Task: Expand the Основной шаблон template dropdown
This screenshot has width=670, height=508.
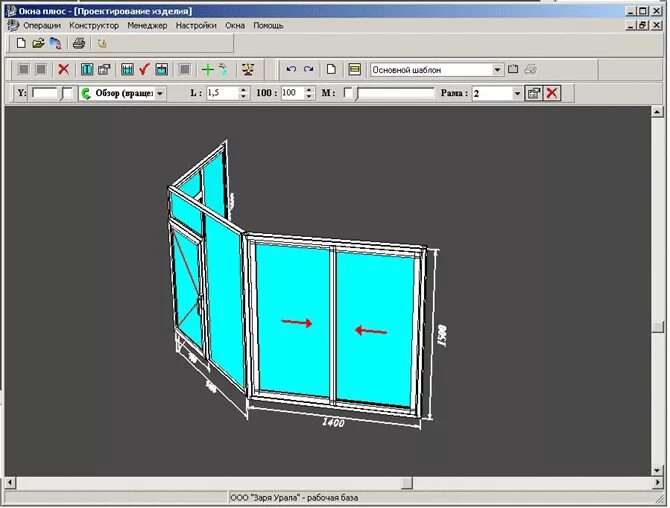Action: coord(497,70)
